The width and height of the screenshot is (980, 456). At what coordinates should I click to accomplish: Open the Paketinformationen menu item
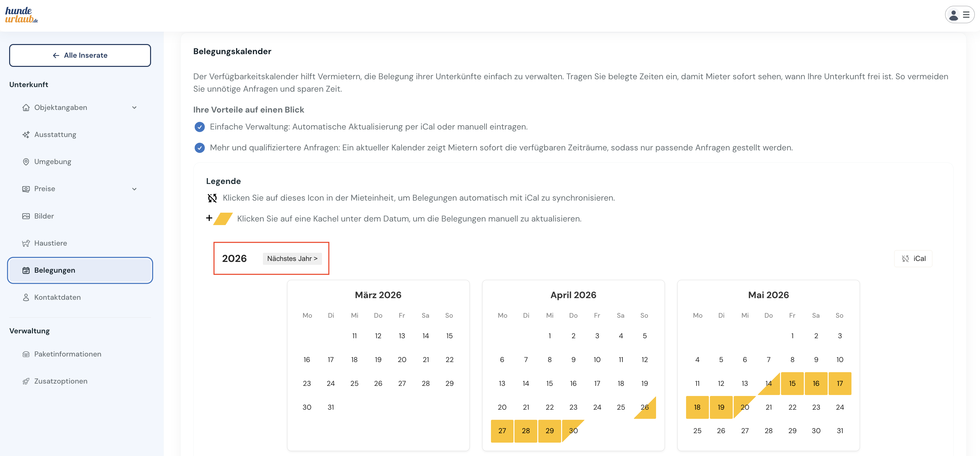[x=67, y=354]
